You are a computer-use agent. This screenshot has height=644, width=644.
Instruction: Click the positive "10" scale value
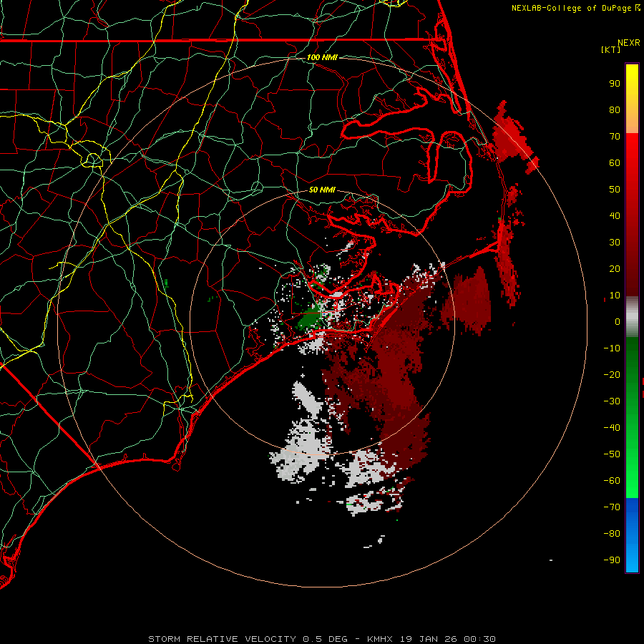click(615, 296)
